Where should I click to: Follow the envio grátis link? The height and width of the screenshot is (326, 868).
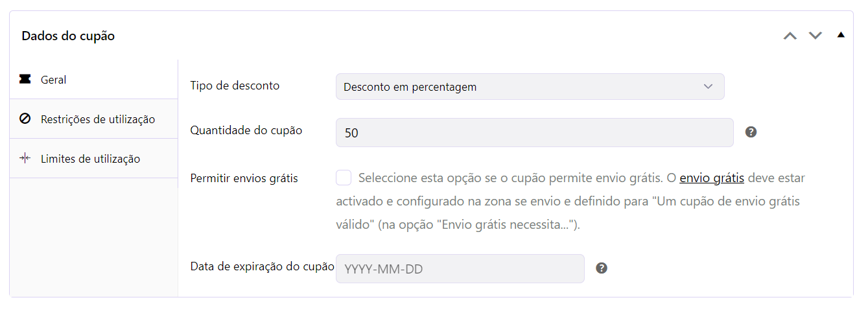pyautogui.click(x=711, y=178)
